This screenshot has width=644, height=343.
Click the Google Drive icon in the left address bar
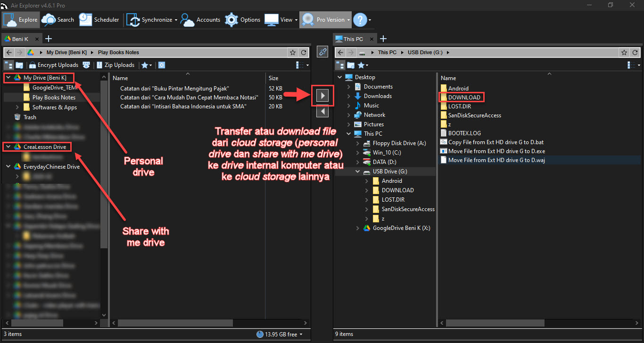[30, 52]
